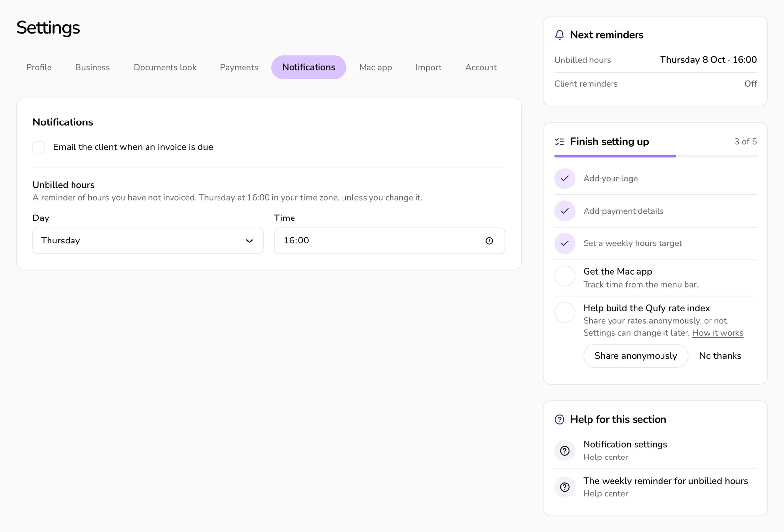Select the Notifications tab
This screenshot has height=532, width=784.
coord(309,67)
